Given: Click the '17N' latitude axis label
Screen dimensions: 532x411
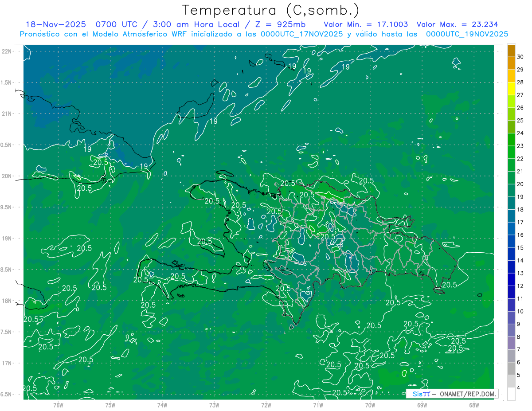Looking at the screenshot, I should (x=7, y=363).
